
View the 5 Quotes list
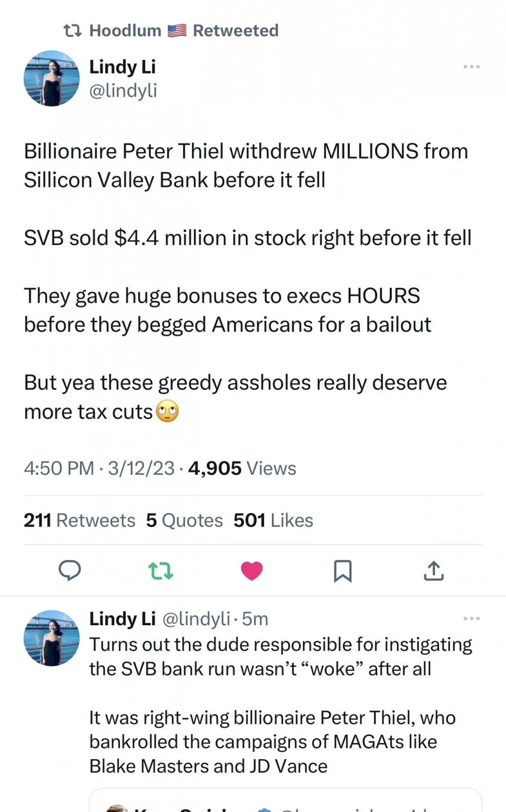pyautogui.click(x=184, y=520)
